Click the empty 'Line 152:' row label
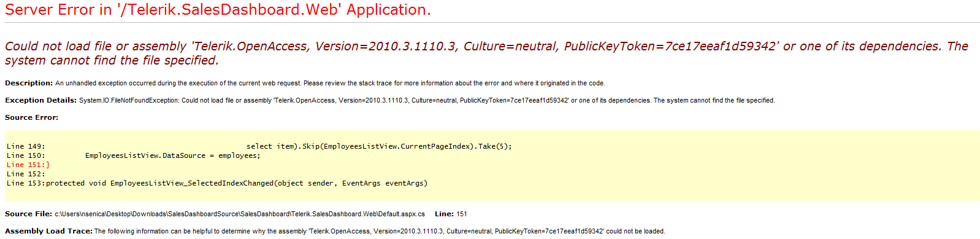The width and height of the screenshot is (980, 239). pyautogui.click(x=26, y=174)
